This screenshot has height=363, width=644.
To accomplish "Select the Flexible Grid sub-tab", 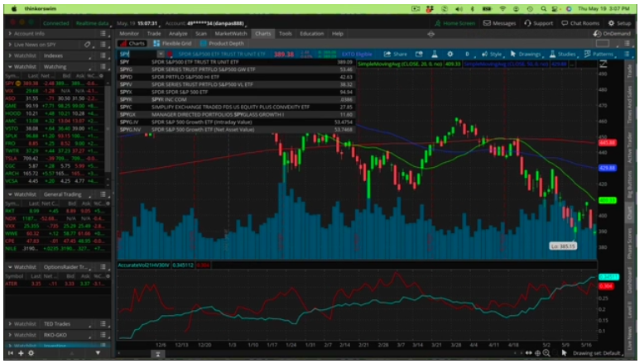I will click(x=172, y=44).
